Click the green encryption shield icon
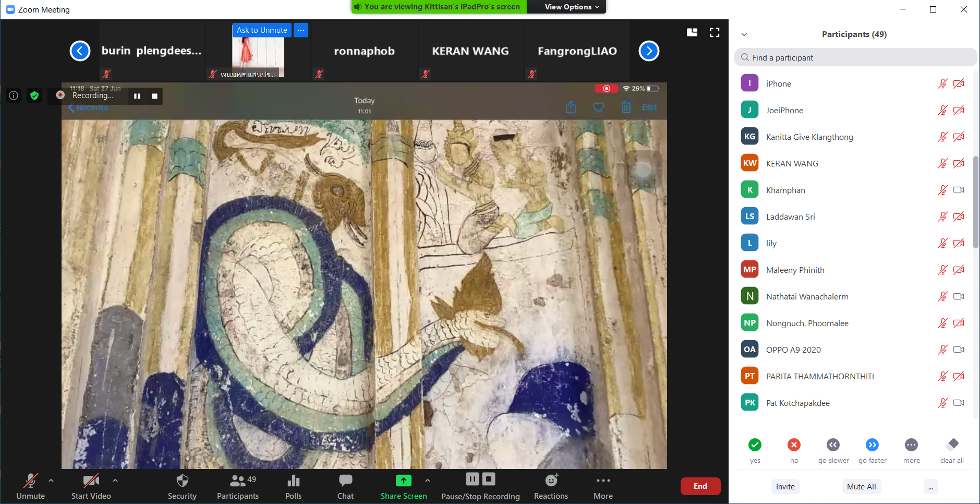 click(x=34, y=95)
